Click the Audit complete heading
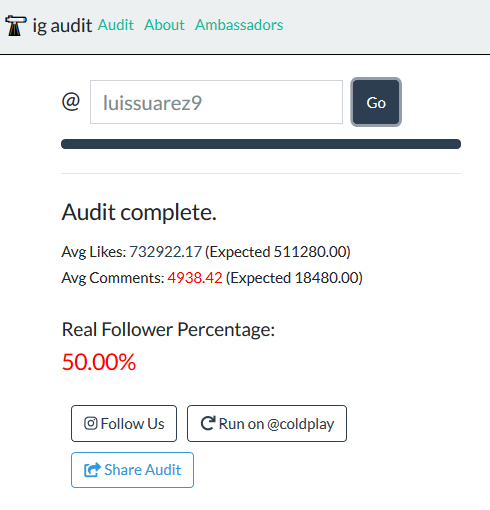The width and height of the screenshot is (490, 510). [x=139, y=212]
